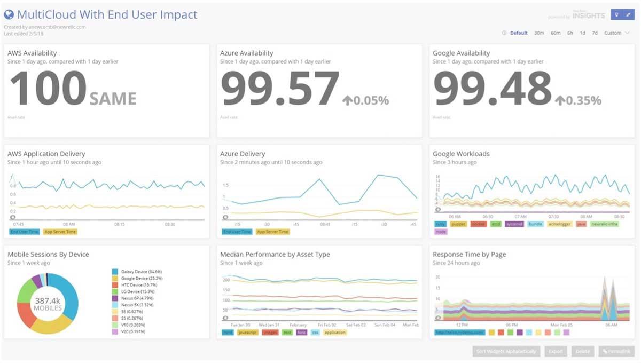Select the Default time range
The width and height of the screenshot is (641, 364).
[x=519, y=33]
